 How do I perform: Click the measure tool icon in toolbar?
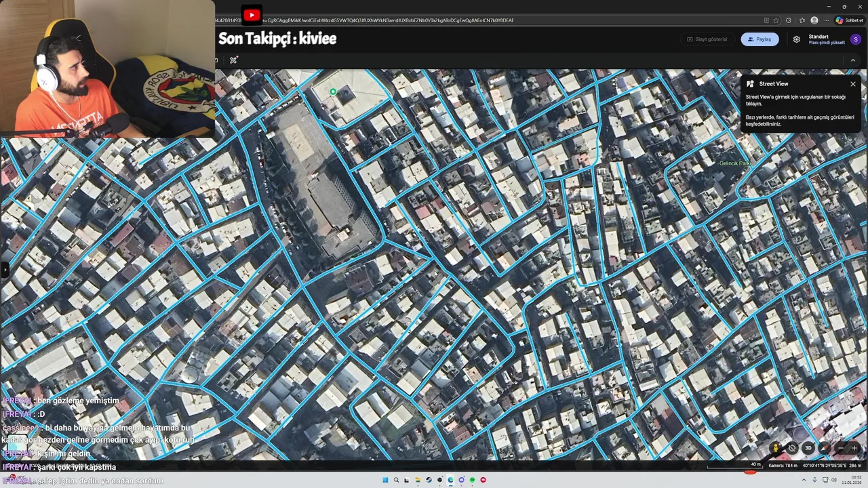(x=233, y=60)
